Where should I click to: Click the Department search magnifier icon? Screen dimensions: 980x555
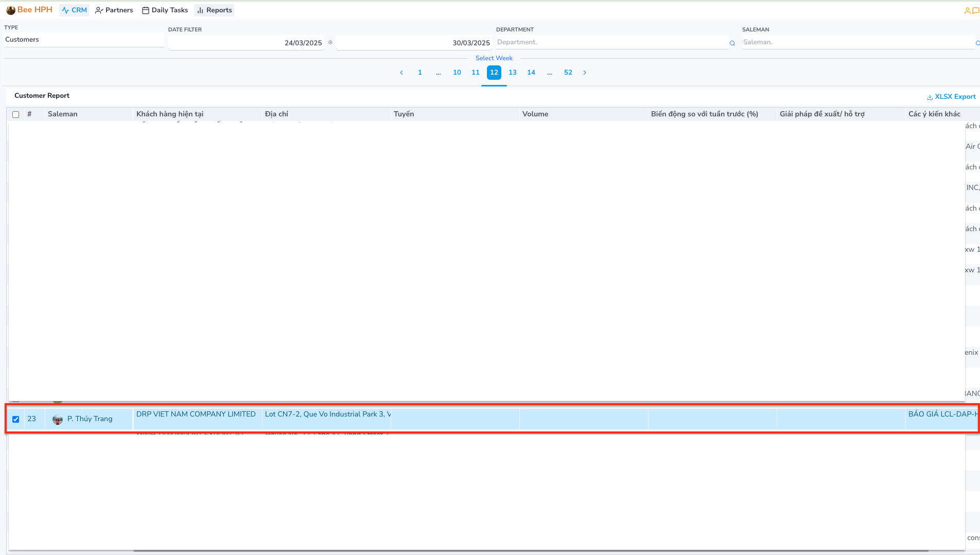point(732,43)
